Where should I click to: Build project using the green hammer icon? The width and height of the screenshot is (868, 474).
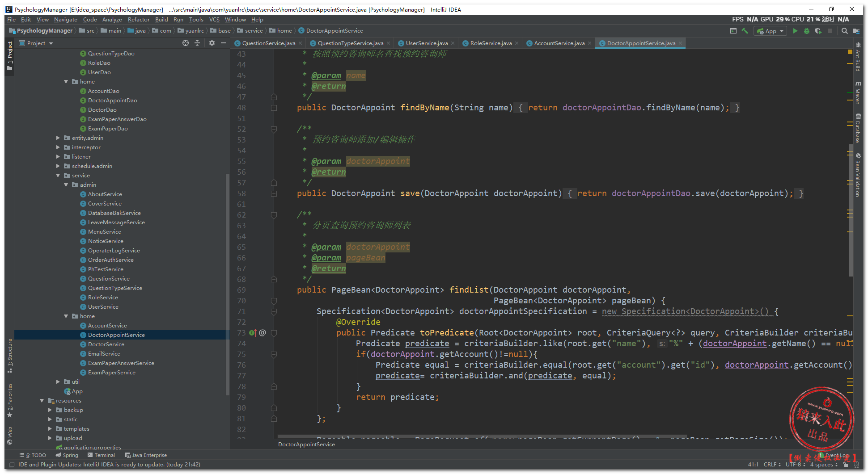(x=745, y=31)
